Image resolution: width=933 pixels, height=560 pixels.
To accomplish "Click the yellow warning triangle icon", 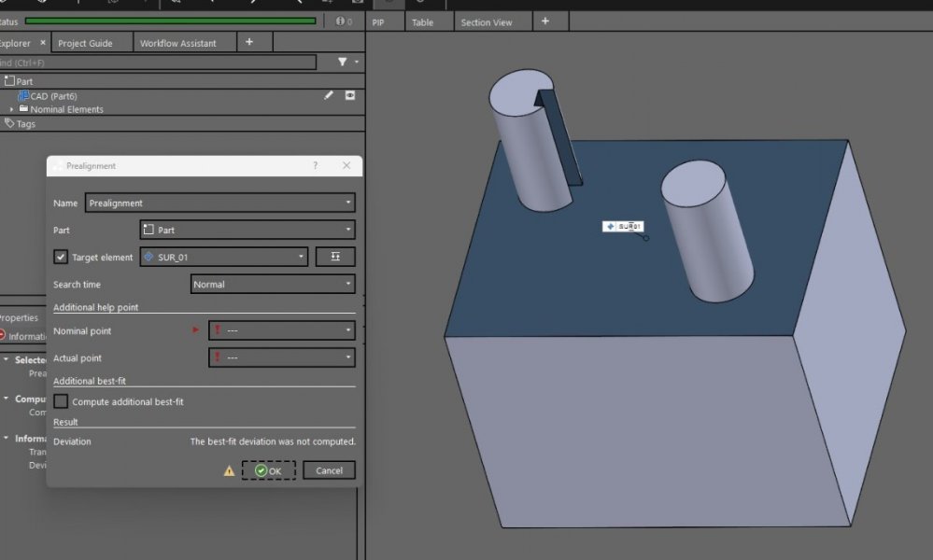I will click(229, 471).
